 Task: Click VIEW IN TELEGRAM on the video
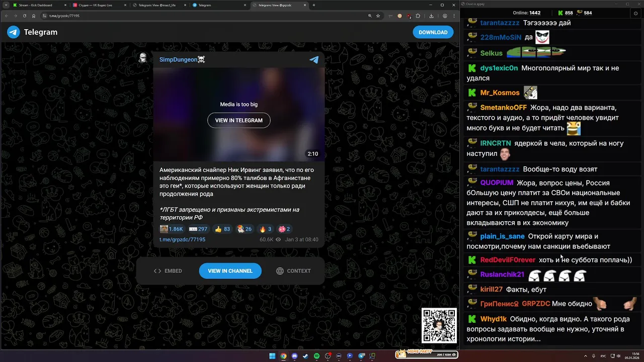coord(239,121)
